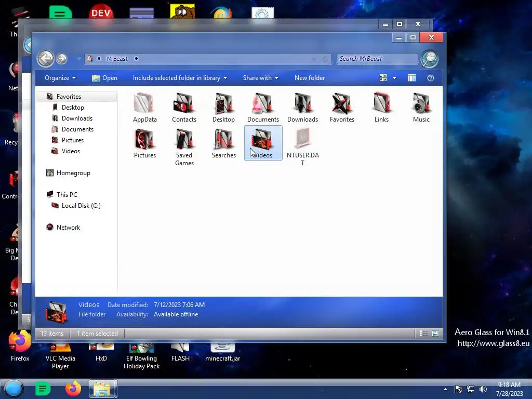Click the MrBeast breadcrumb in address bar
Viewport: 532px width, 399px height.
coord(117,59)
